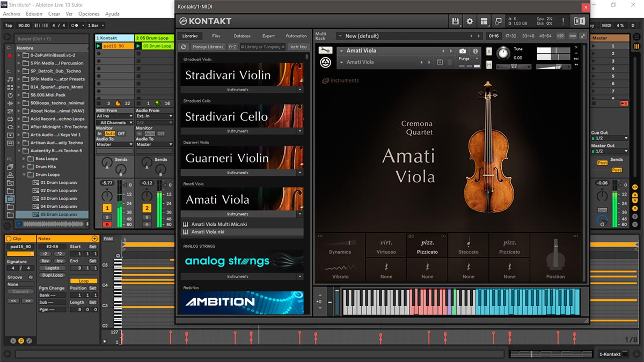Open Kontakt options gear icon
Screen dimensions: 644x362
point(470,21)
